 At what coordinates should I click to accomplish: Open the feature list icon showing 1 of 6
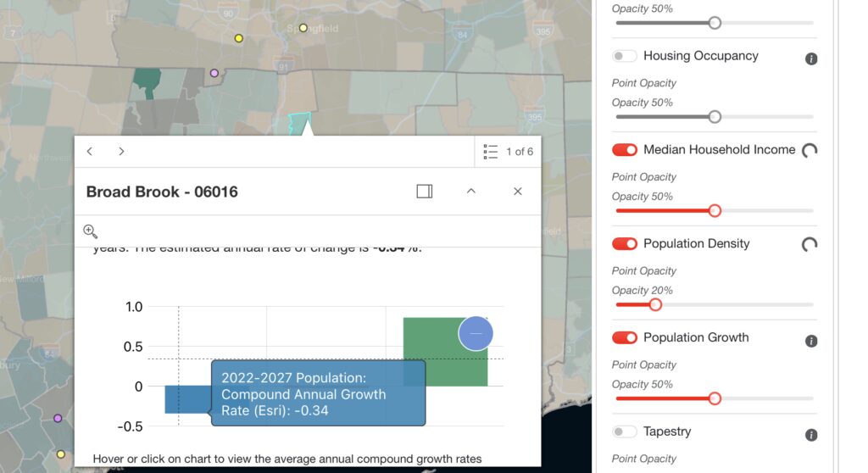491,152
